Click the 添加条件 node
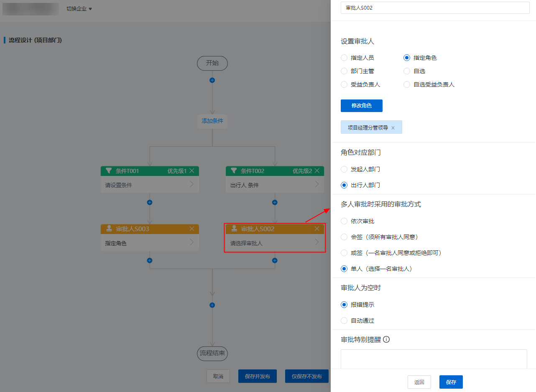Image resolution: width=536 pixels, height=392 pixels. click(212, 121)
